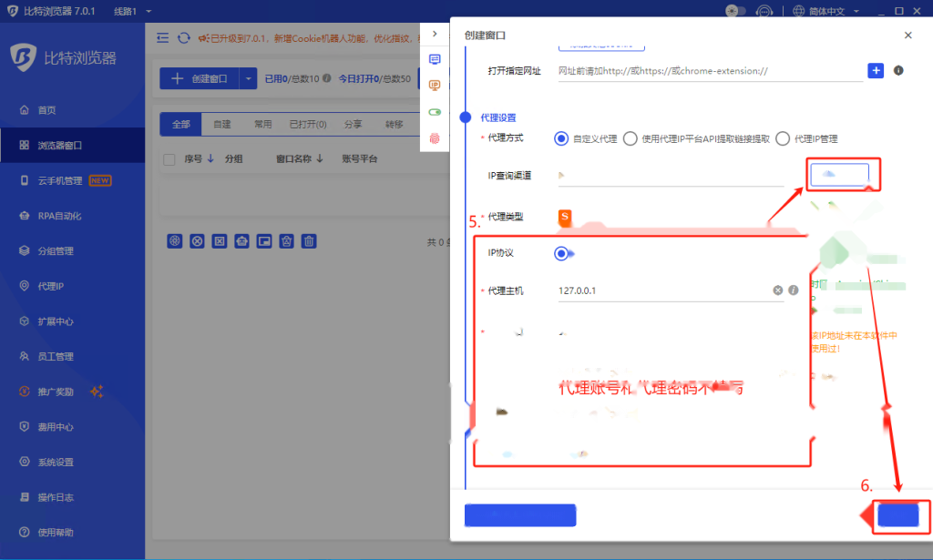Open the IP查询渠道 dropdown field
Screen dimensions: 933x560
coord(672,176)
